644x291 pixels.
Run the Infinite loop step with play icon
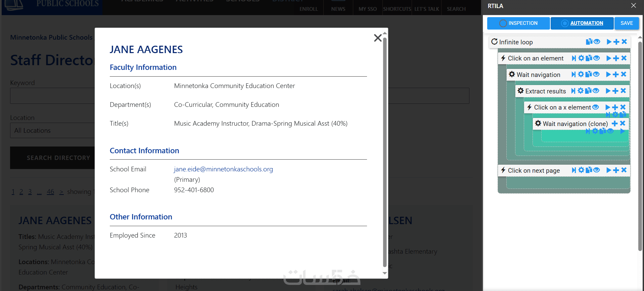click(609, 42)
